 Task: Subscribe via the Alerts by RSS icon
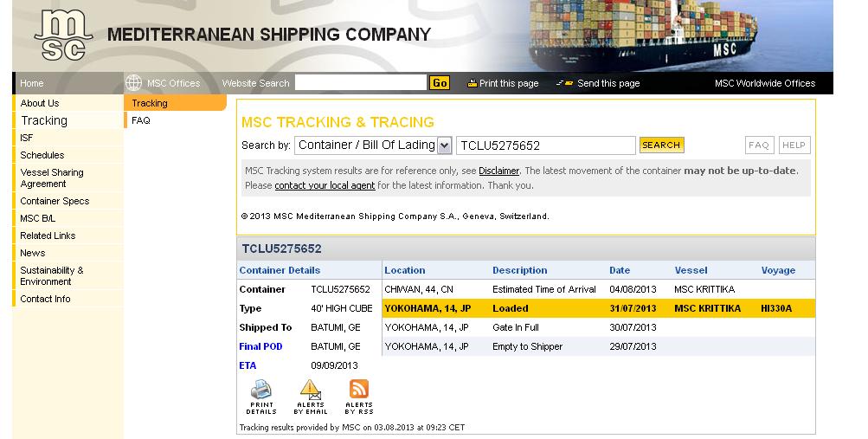point(359,391)
